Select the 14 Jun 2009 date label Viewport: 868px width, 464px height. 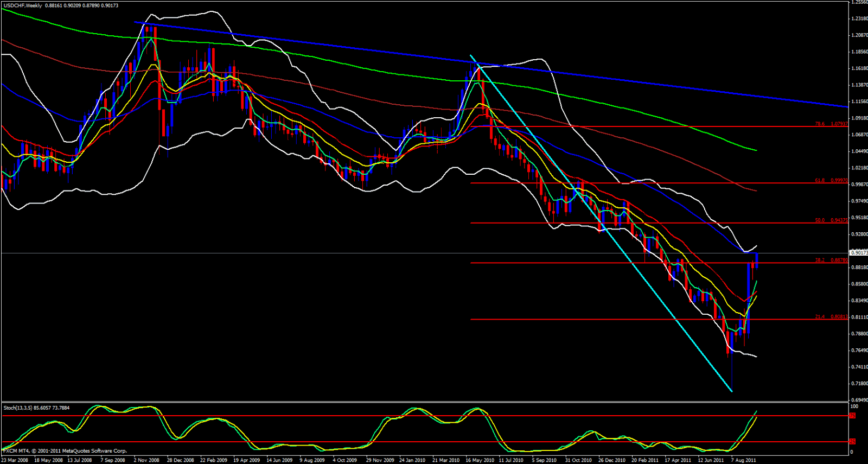click(279, 460)
